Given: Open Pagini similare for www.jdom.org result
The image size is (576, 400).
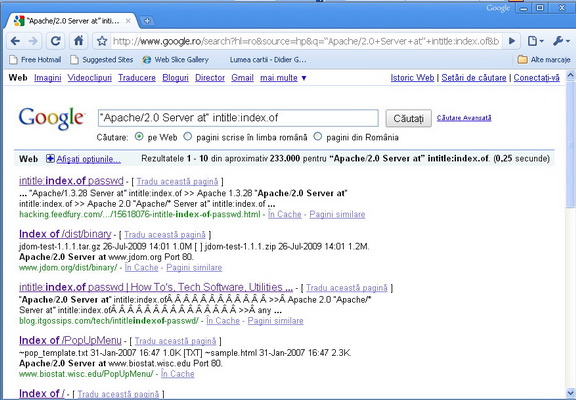Looking at the screenshot, I should 194,267.
